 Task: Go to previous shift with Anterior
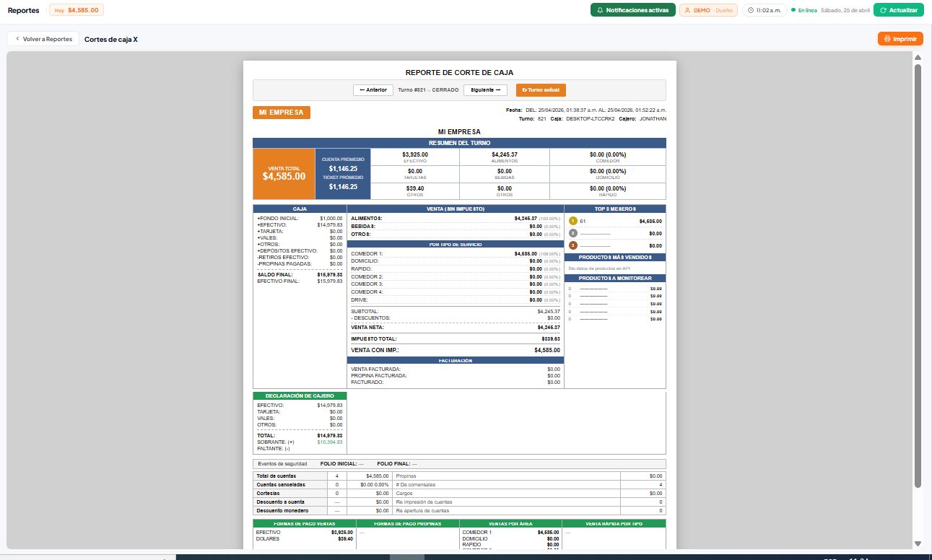coord(373,90)
